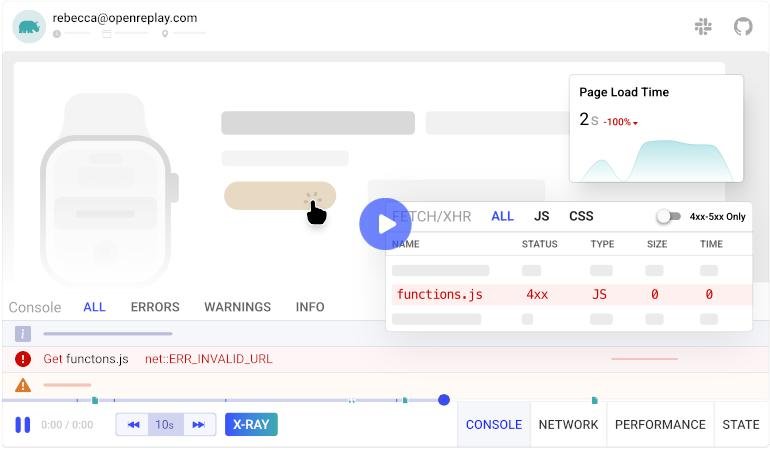Rewind the replay by 10 seconds
This screenshot has height=450, width=770.
pos(133,425)
